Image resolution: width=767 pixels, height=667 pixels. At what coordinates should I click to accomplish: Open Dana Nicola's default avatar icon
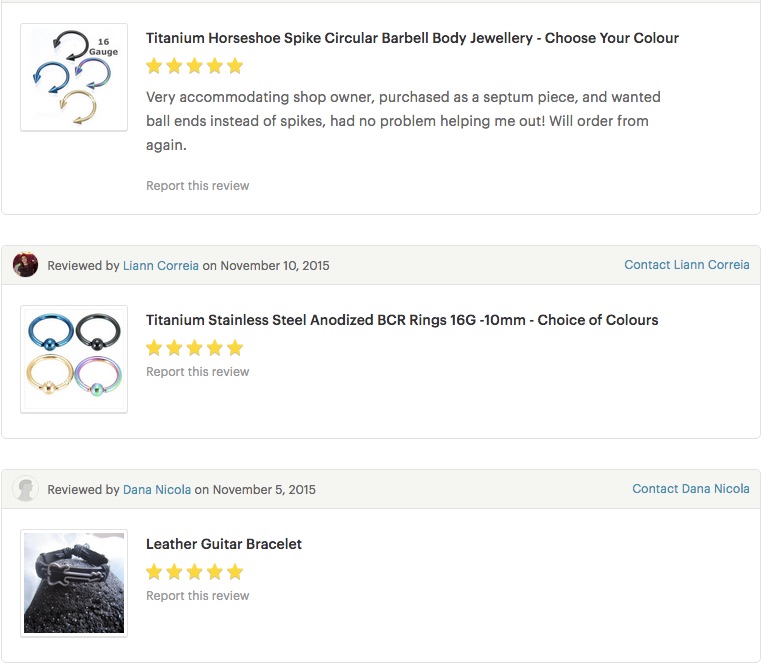point(25,489)
